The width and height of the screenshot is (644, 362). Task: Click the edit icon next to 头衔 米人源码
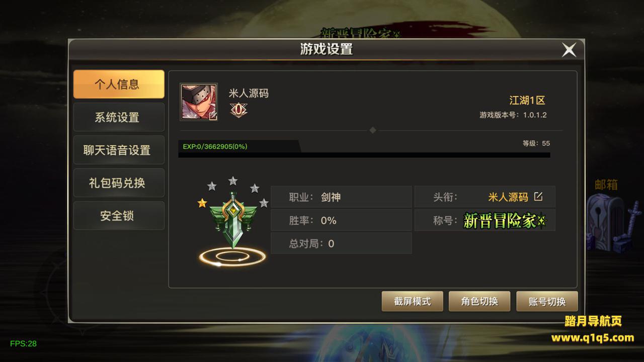click(x=538, y=197)
